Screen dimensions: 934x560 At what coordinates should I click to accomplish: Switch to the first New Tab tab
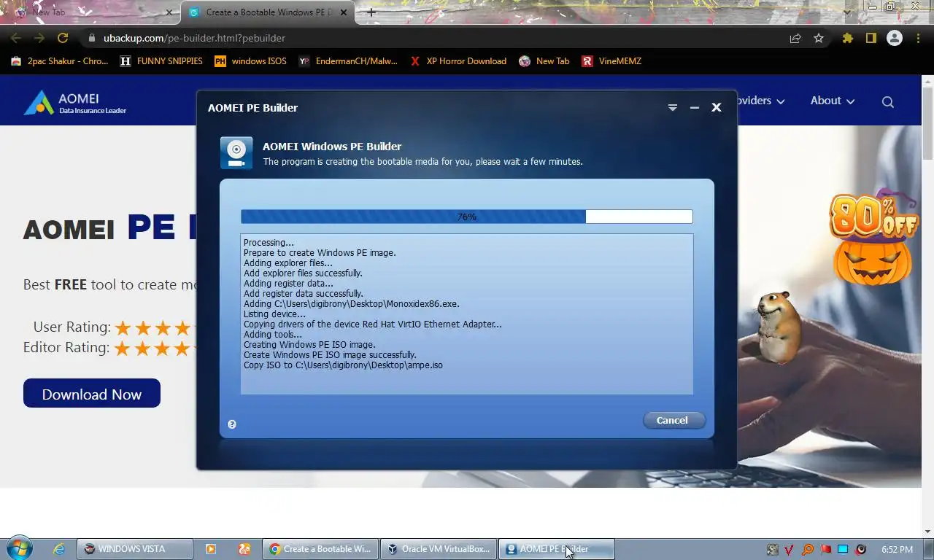[x=93, y=12]
